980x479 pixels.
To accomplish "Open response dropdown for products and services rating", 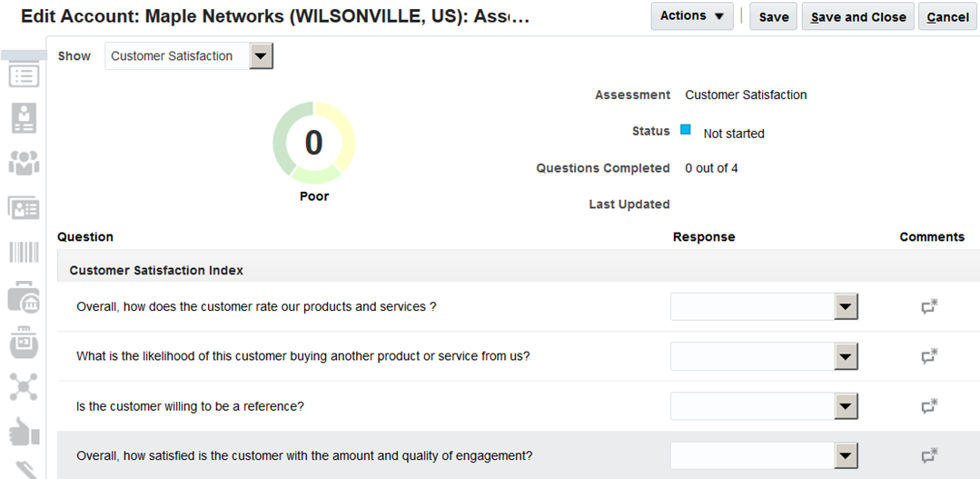I will (x=846, y=307).
